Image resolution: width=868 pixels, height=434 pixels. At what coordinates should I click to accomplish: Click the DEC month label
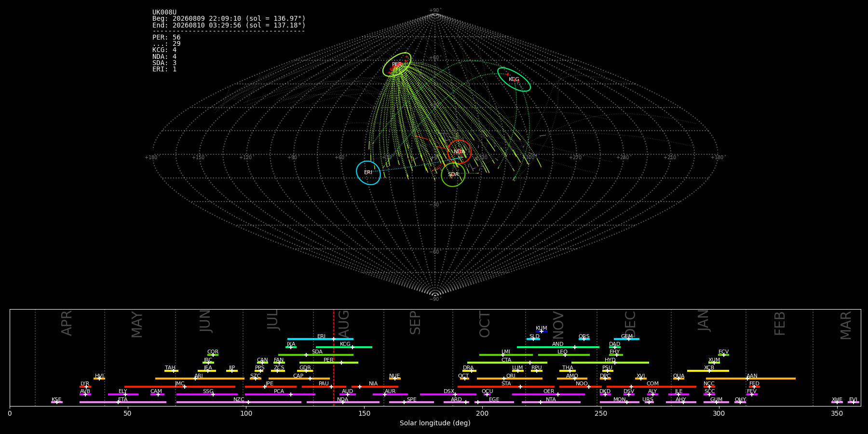click(630, 324)
